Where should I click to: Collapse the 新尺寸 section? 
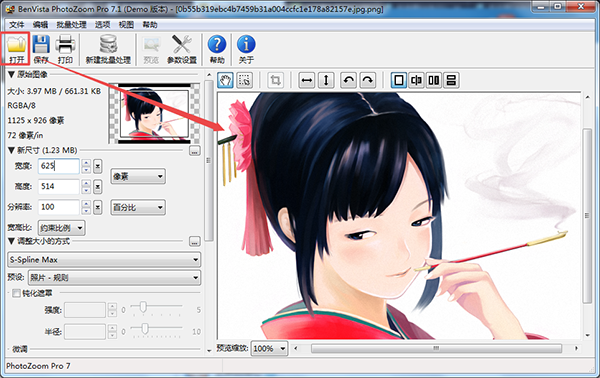click(11, 150)
